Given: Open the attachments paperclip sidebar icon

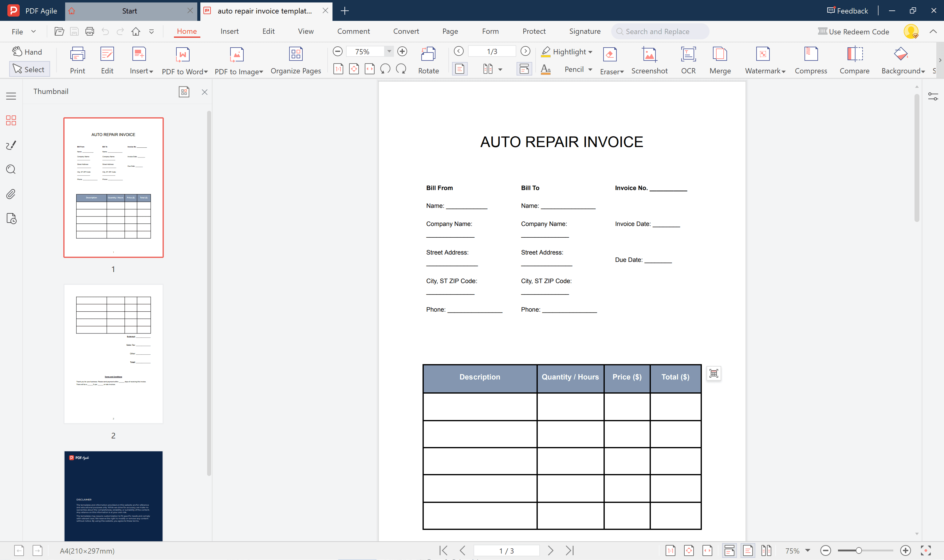Looking at the screenshot, I should [11, 194].
